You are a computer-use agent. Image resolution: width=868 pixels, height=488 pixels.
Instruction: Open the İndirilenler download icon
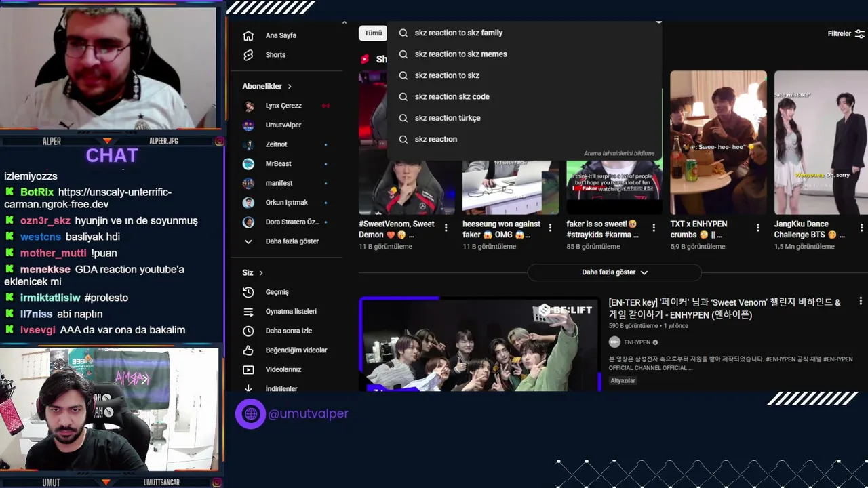click(248, 388)
